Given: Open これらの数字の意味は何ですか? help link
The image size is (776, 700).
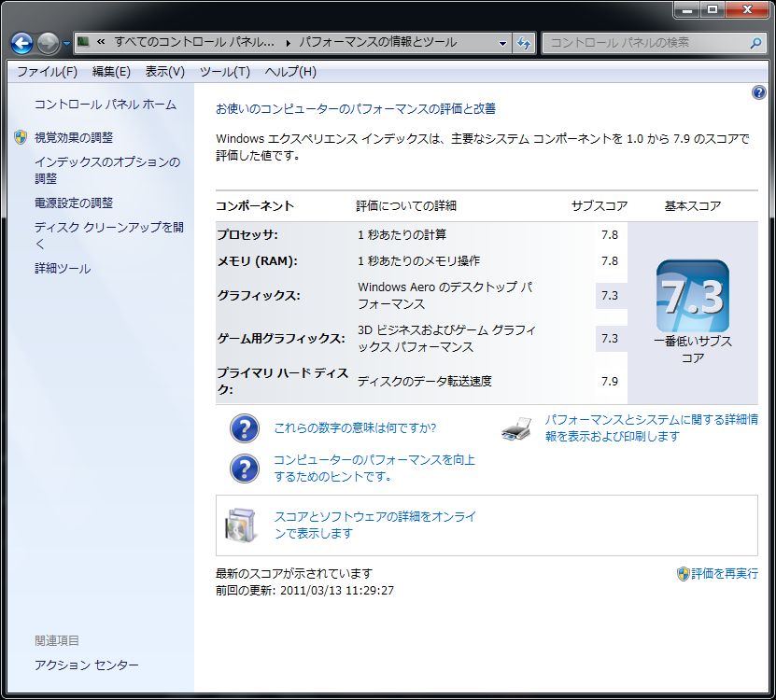Looking at the screenshot, I should pyautogui.click(x=355, y=428).
